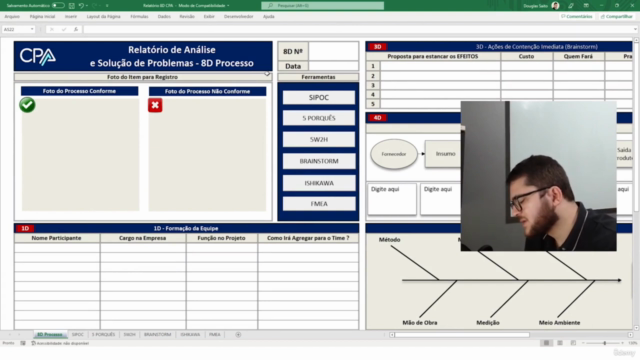Switch to Ajuda ribbon tab

(x=269, y=17)
